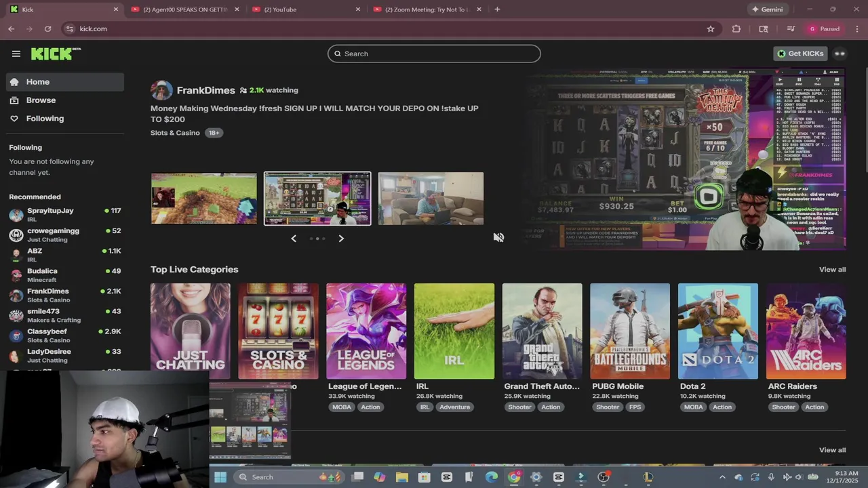Show the previous featured stream arrow
The width and height of the screenshot is (868, 488).
[294, 239]
